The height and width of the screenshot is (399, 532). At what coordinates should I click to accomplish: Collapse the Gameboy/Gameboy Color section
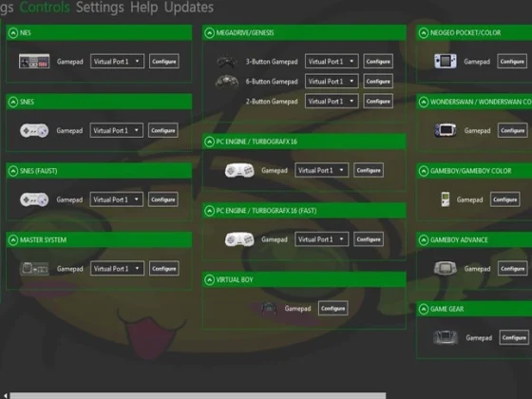click(x=424, y=171)
